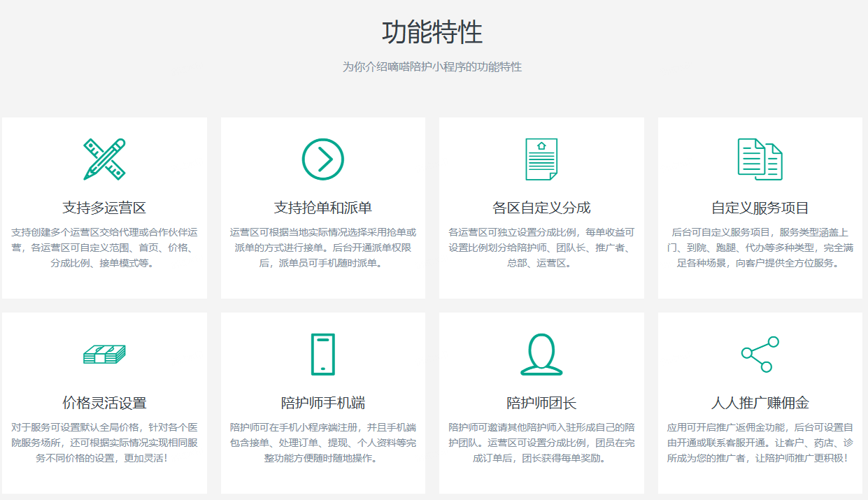Viewport: 868px width, 500px height.
Task: Click the subtitle introducing 嘀嗒陪护小程序
Action: pos(432,67)
